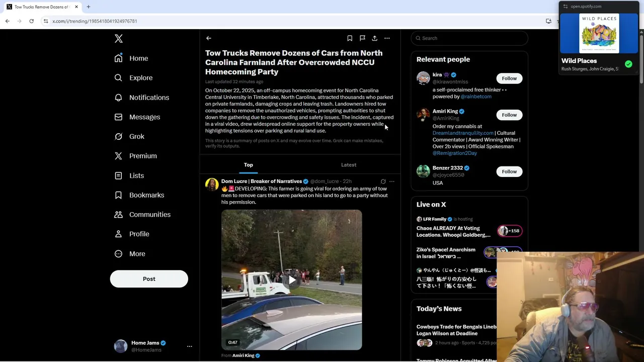Open Ziko's Space live listing
Screen dimensions: 644x362
pyautogui.click(x=446, y=253)
